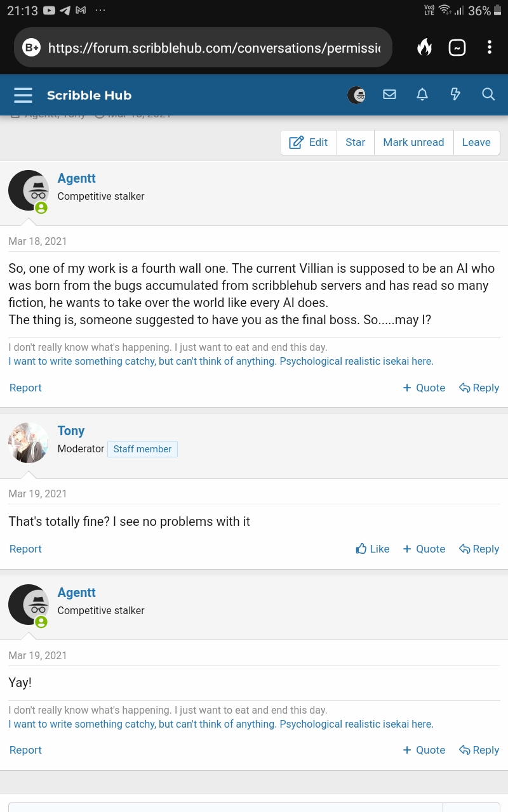This screenshot has width=508, height=812.
Task: Open the browser three-dot overflow menu
Action: (489, 48)
